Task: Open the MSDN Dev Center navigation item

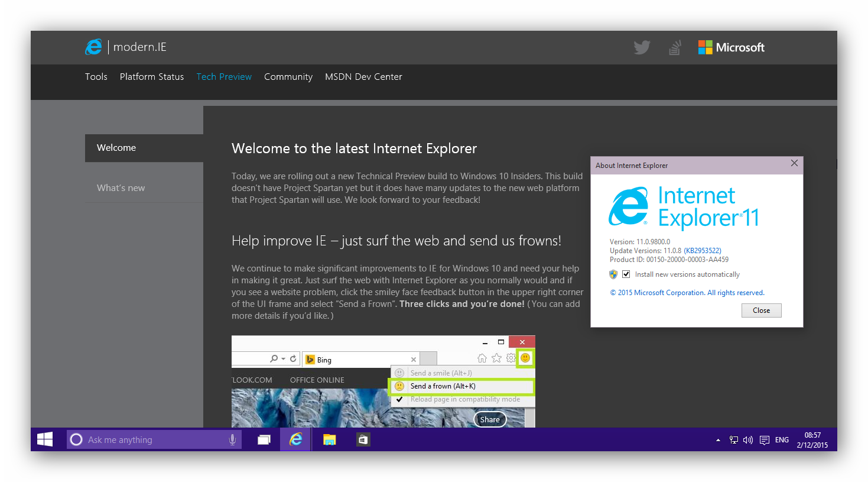Action: click(363, 77)
